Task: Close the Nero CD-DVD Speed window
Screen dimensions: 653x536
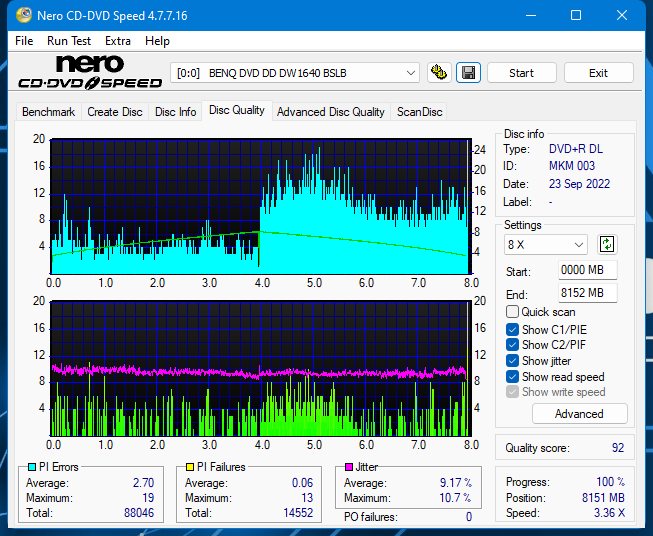Action: [x=622, y=15]
